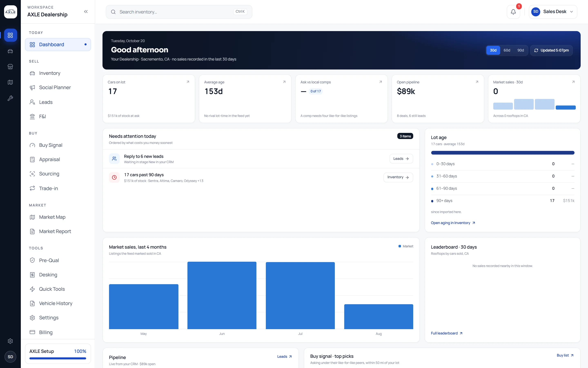Open F&I in sidebar
The image size is (588, 368).
(58, 117)
